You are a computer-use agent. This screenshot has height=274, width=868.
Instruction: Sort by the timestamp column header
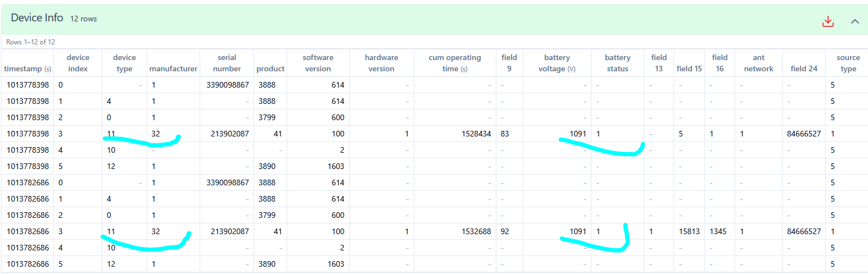28,68
